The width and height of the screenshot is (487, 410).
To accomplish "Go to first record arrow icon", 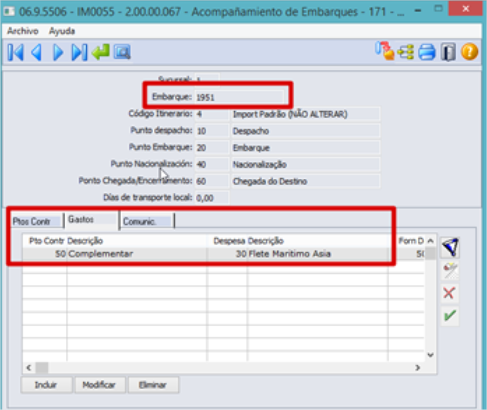I will pyautogui.click(x=16, y=52).
